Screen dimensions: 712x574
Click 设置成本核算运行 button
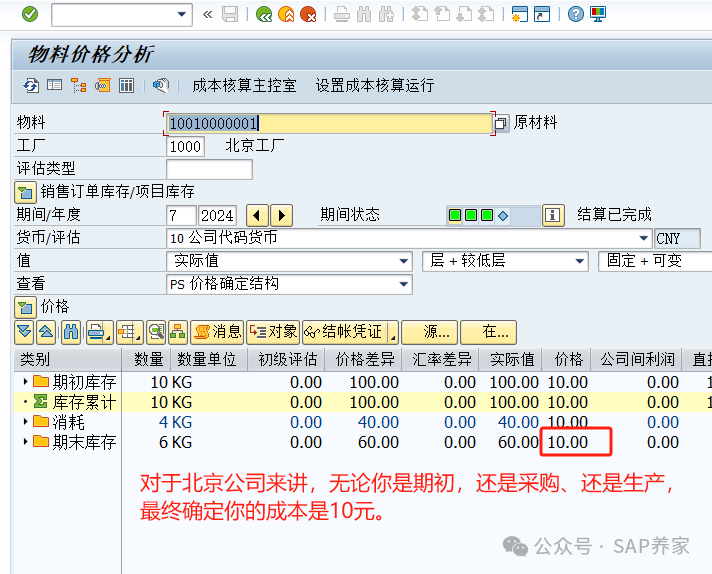375,85
